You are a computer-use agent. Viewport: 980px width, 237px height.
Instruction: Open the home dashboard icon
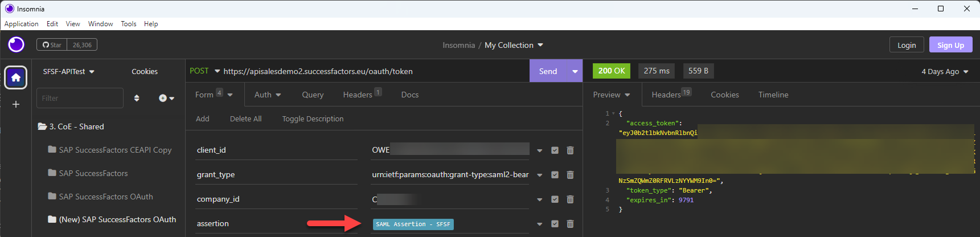(x=16, y=77)
